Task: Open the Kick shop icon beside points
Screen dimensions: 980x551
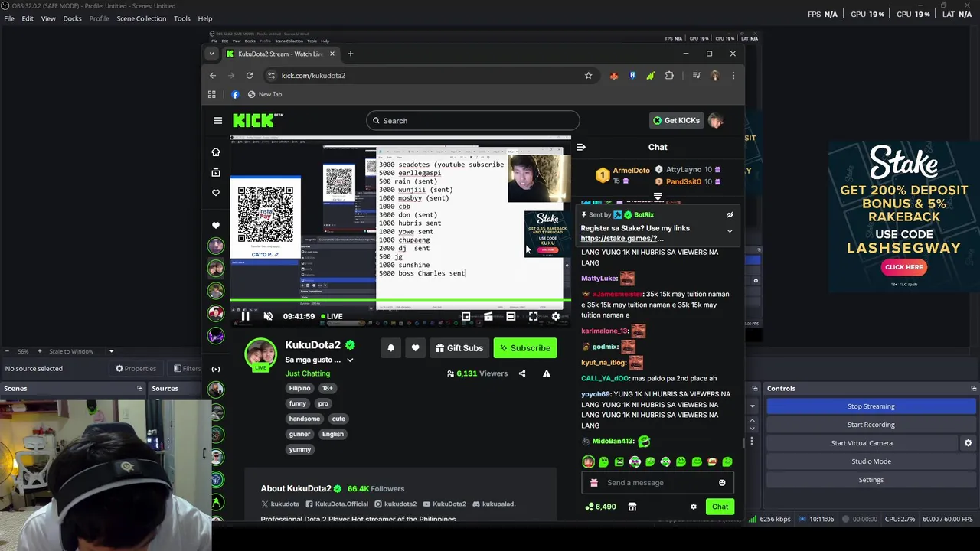Action: [x=632, y=507]
